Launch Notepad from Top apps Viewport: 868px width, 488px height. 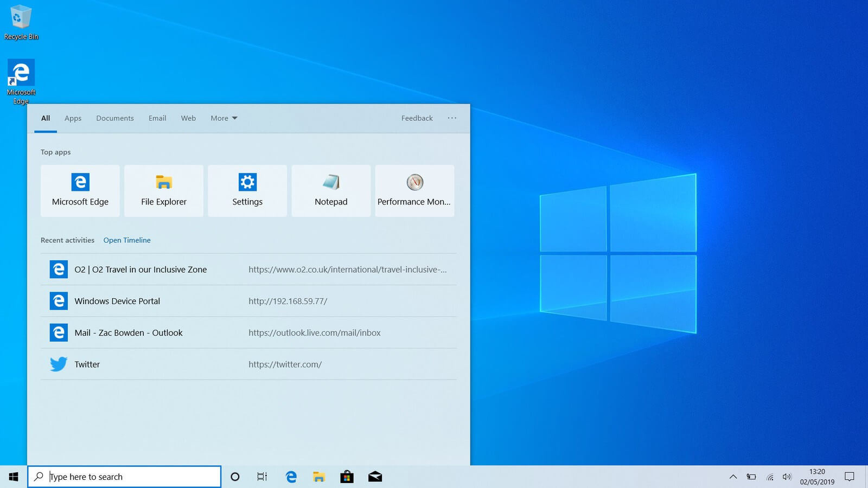click(330, 190)
